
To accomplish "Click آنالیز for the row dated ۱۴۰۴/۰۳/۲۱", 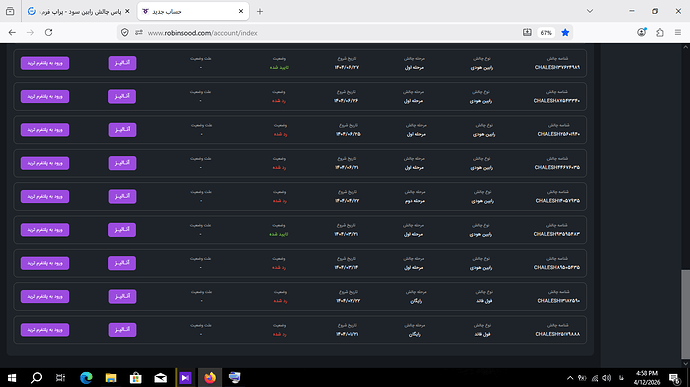I will pos(122,230).
